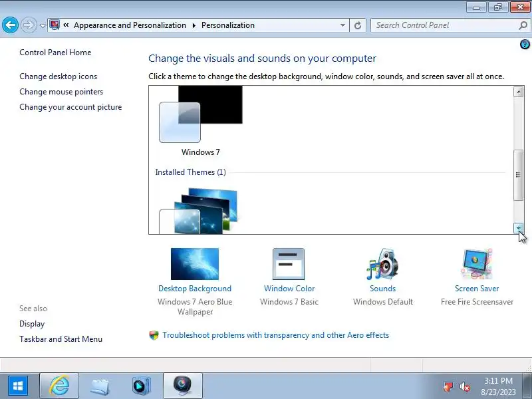Show hidden breadcrumb levels via the double chevron
The width and height of the screenshot is (532, 399).
(66, 25)
